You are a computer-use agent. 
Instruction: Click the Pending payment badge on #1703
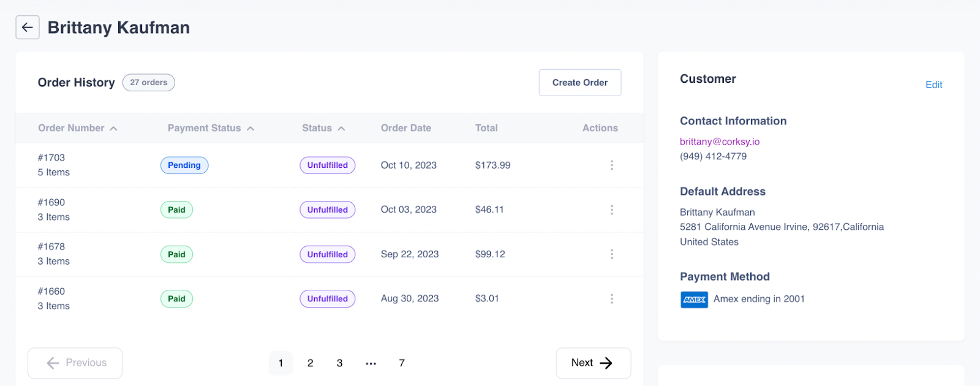pos(184,165)
